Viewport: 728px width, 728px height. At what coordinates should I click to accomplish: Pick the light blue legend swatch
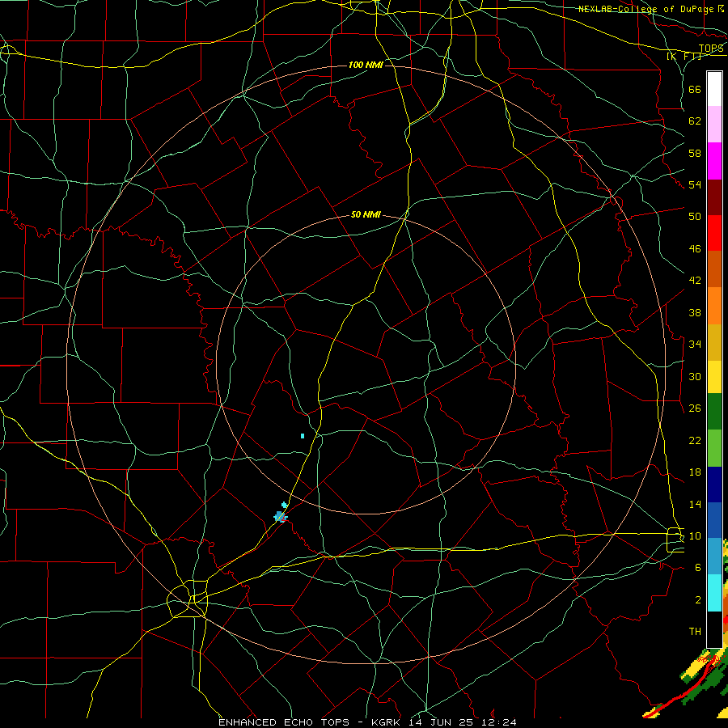click(714, 557)
